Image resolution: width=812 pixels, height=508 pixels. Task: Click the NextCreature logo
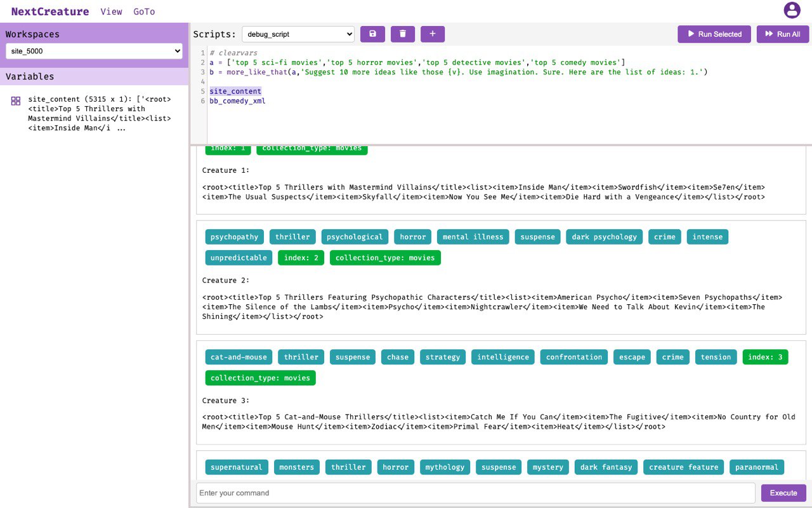pos(49,11)
